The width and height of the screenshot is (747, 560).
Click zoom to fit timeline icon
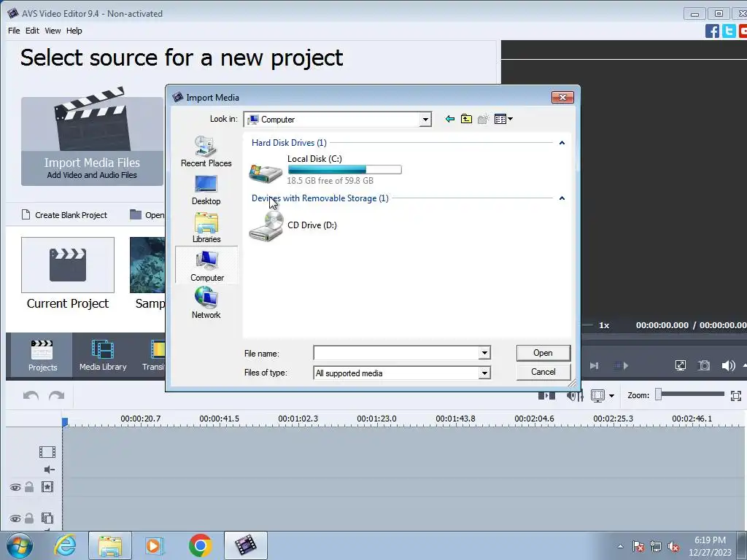pyautogui.click(x=736, y=396)
